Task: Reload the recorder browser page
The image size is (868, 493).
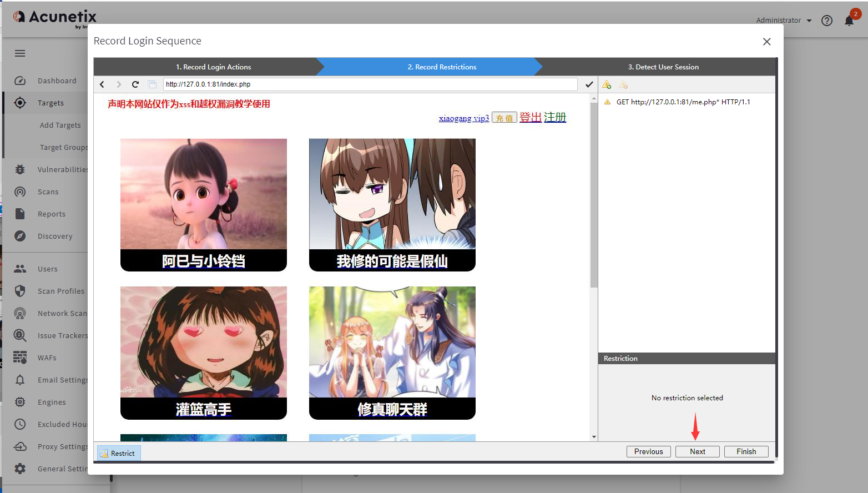Action: point(135,84)
